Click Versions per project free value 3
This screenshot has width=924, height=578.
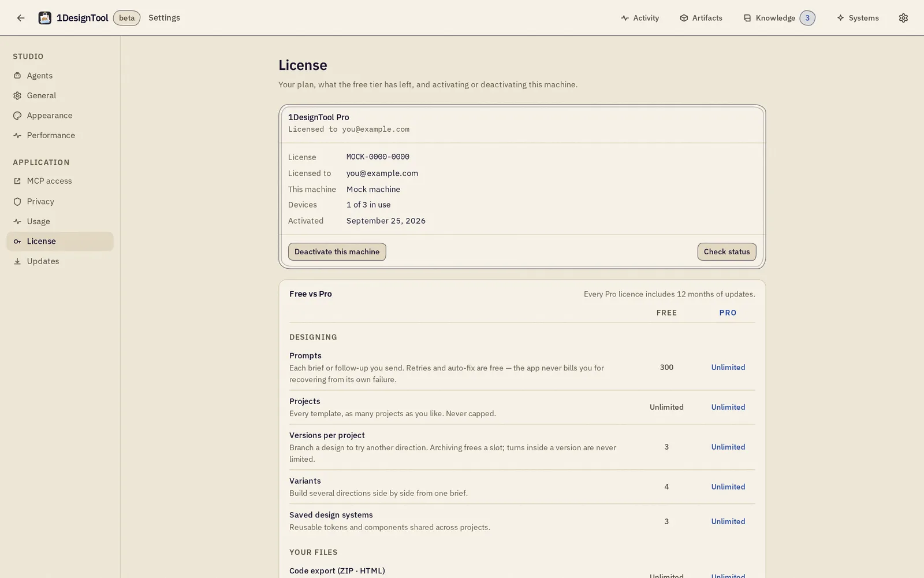666,447
